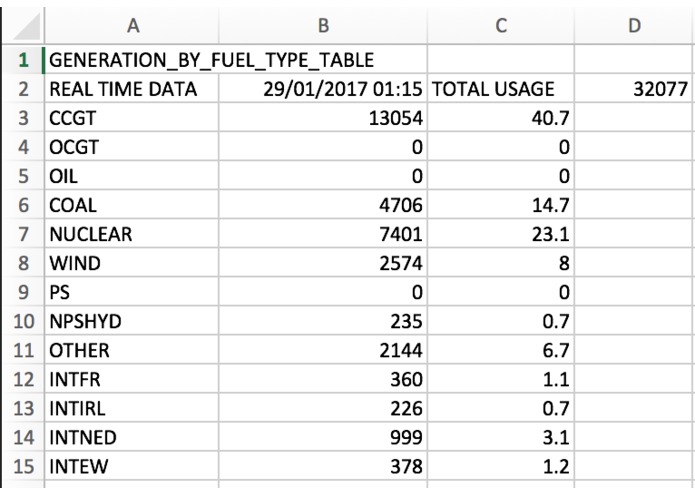Click the CCGT label cell
The width and height of the screenshot is (695, 494).
pyautogui.click(x=132, y=118)
